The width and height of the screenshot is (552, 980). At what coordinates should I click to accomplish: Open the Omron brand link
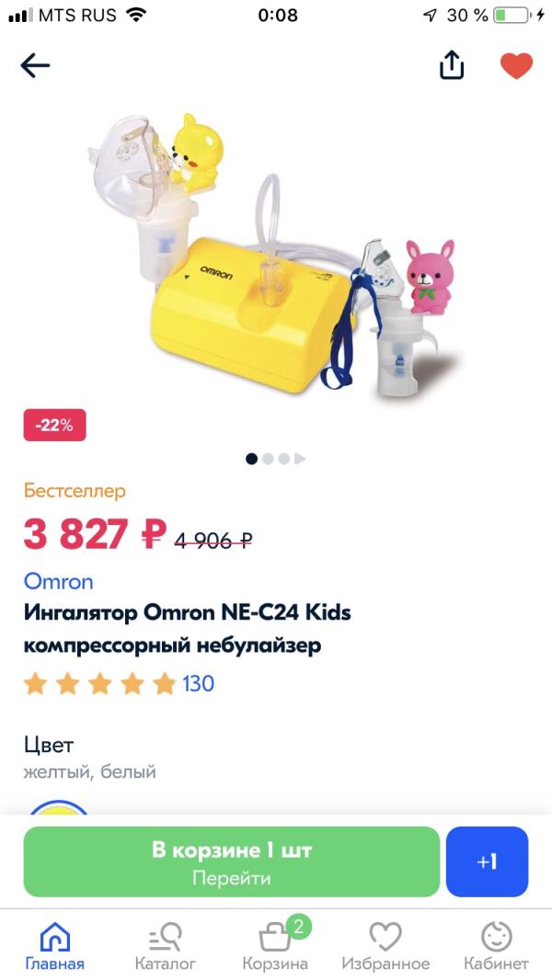pos(59,581)
